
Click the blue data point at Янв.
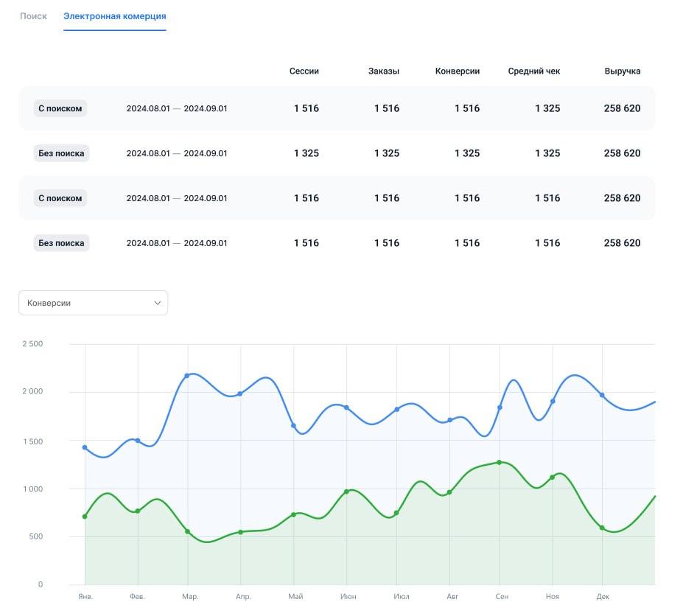[x=85, y=447]
